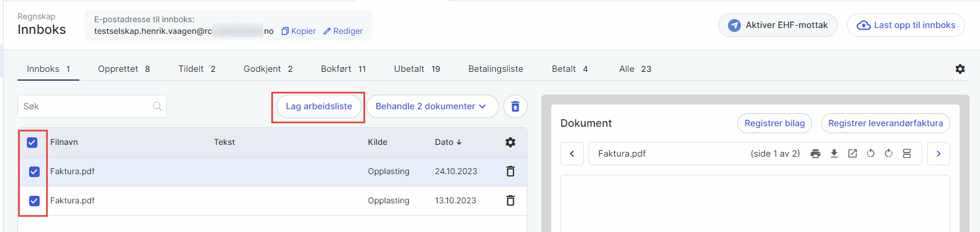Click date cell 24.10.2023
Screen dimensions: 980x232
(x=456, y=171)
